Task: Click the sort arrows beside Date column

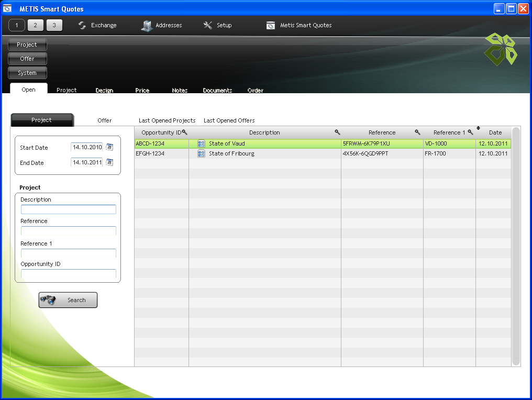Action: click(x=479, y=128)
